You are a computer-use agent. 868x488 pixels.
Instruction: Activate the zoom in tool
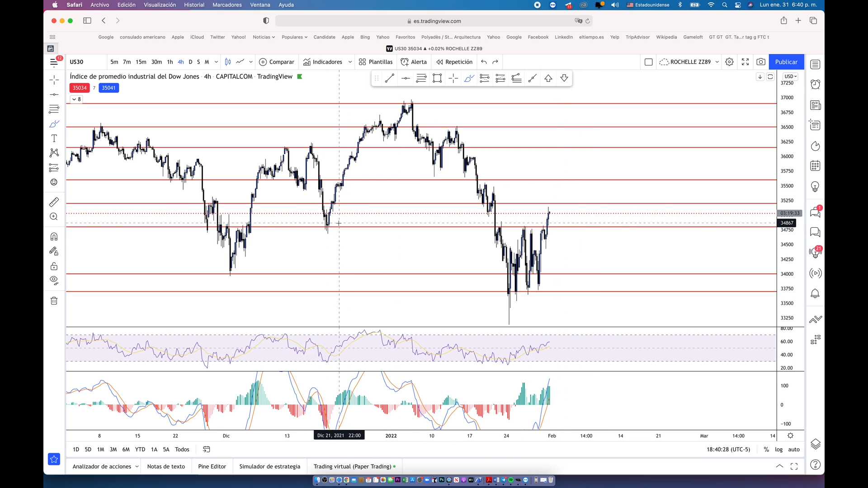pos(54,216)
